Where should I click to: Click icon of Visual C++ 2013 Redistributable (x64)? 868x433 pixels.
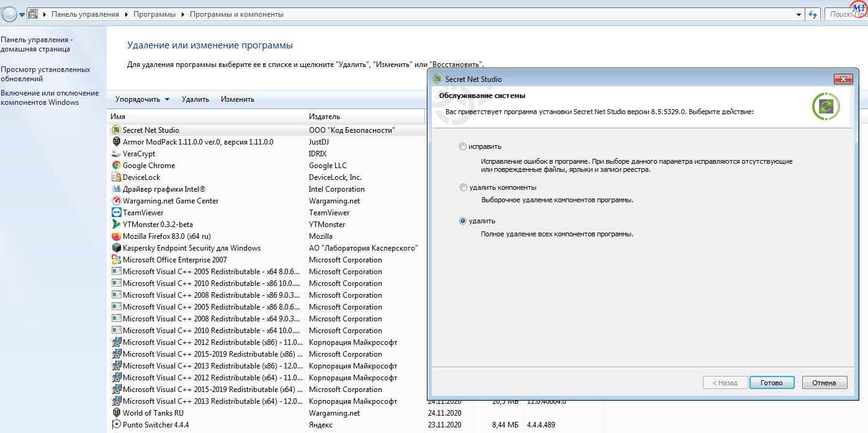116,401
